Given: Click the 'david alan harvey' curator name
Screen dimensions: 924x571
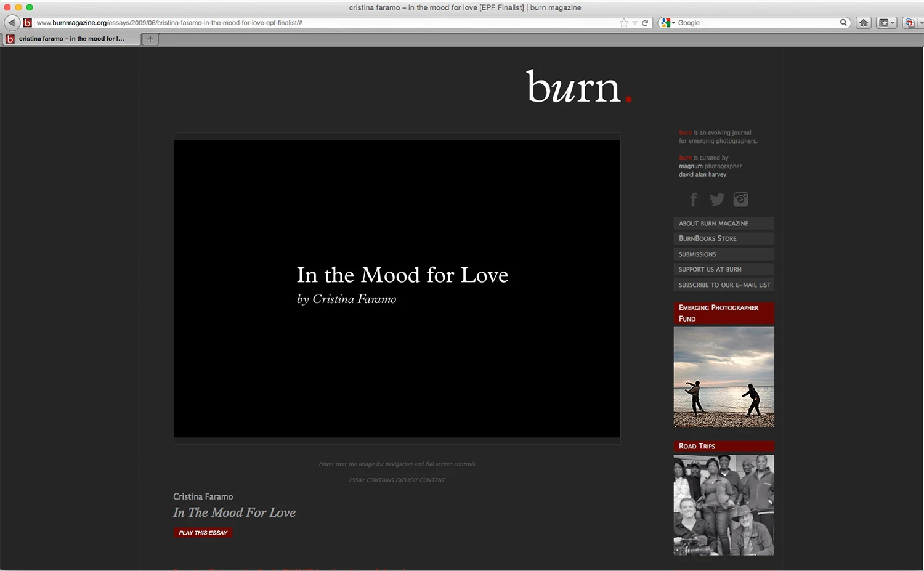Looking at the screenshot, I should tap(703, 175).
